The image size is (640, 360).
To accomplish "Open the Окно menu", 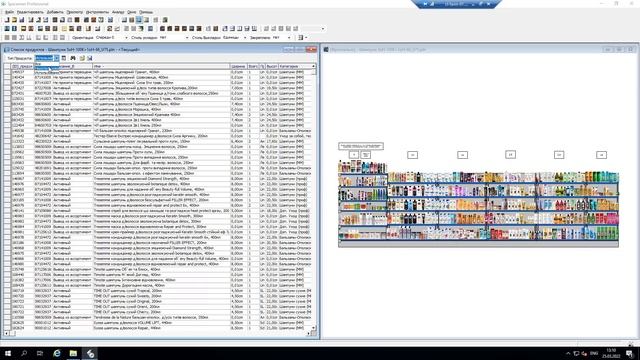I will point(131,12).
